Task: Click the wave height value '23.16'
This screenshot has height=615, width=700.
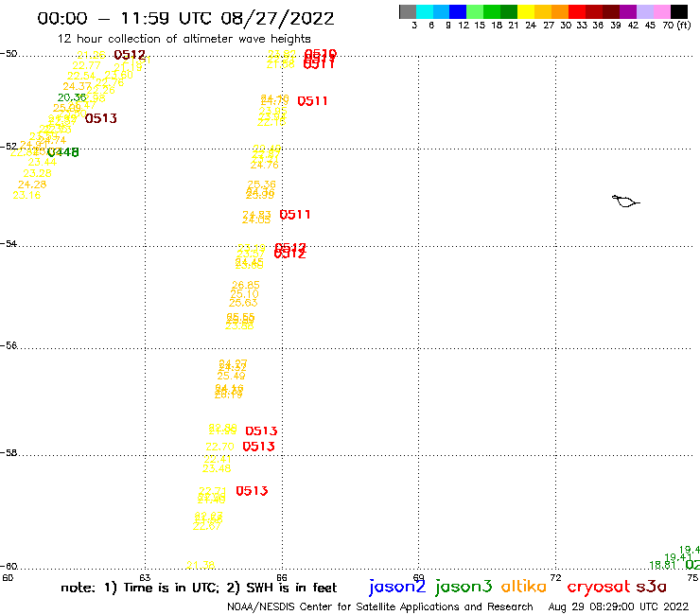Action: click(26, 195)
